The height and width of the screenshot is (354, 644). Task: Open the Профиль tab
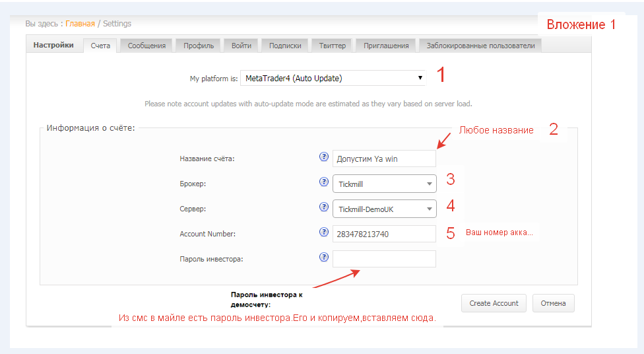tap(199, 46)
